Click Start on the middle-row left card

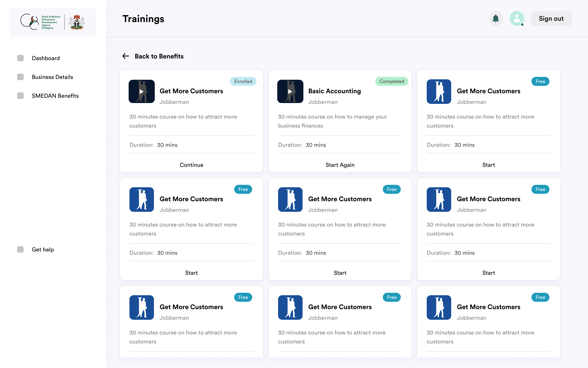(x=192, y=273)
